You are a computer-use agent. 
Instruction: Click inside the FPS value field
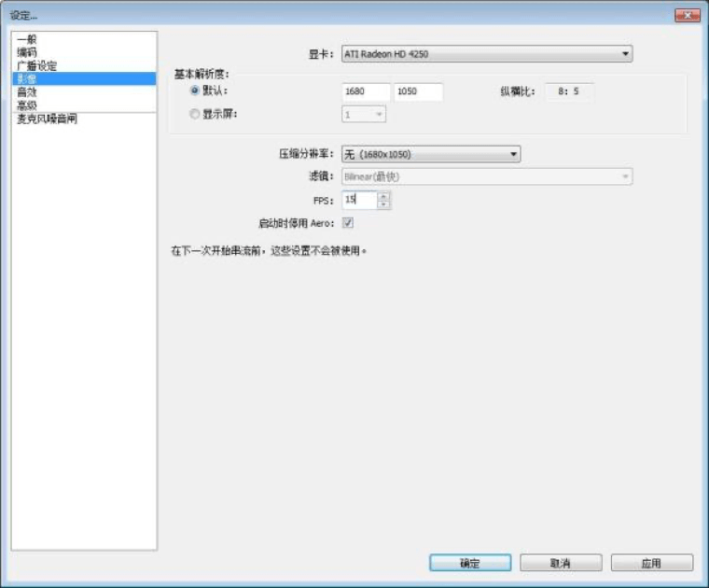(x=359, y=200)
